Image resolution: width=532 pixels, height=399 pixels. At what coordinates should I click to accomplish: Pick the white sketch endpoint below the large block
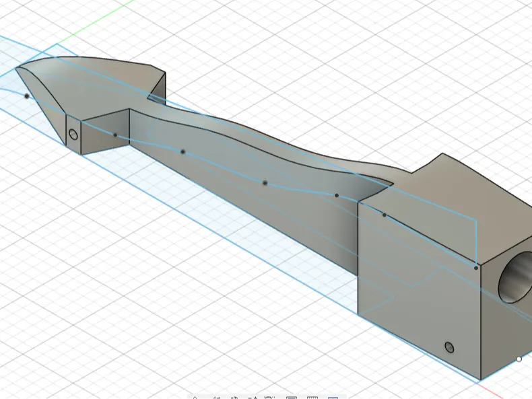click(519, 359)
